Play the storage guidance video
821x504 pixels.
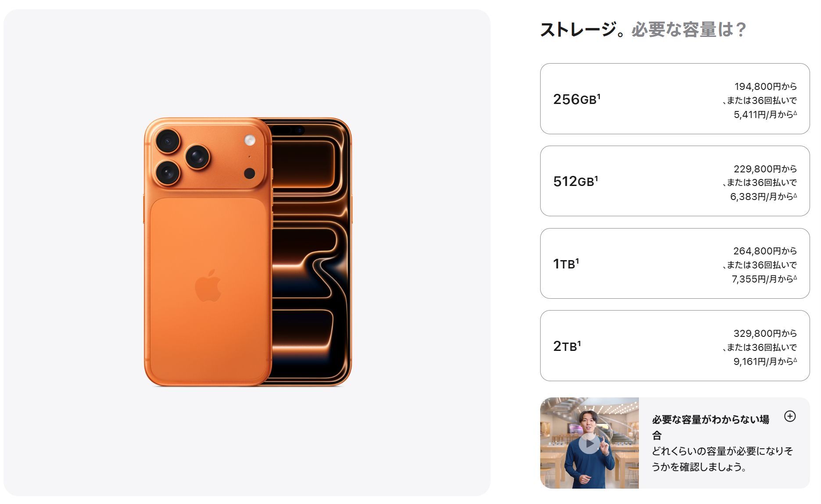tap(589, 443)
